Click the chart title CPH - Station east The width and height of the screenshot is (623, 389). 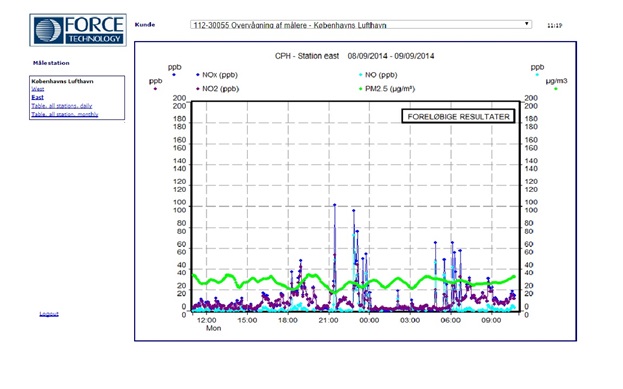(307, 56)
